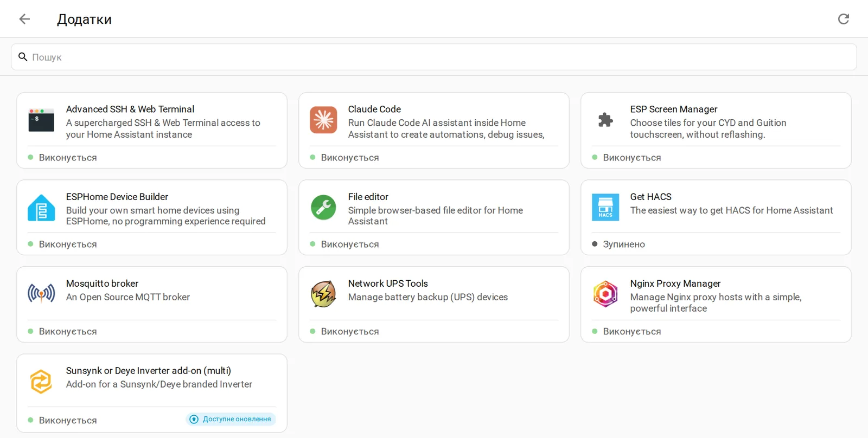
Task: Click the Nginx Proxy Manager hexagon icon
Action: coord(605,294)
